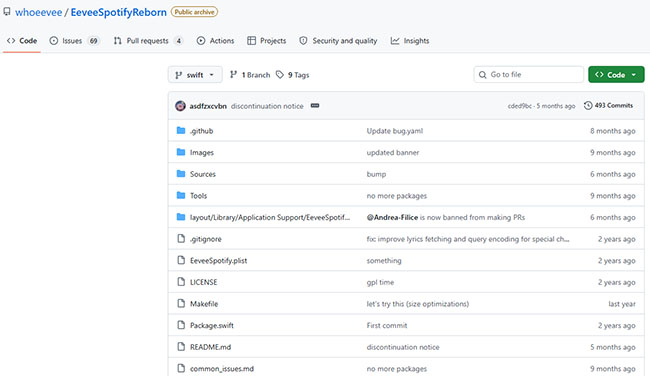The image size is (650, 376).
Task: View the 493 Commits history
Action: tap(608, 106)
